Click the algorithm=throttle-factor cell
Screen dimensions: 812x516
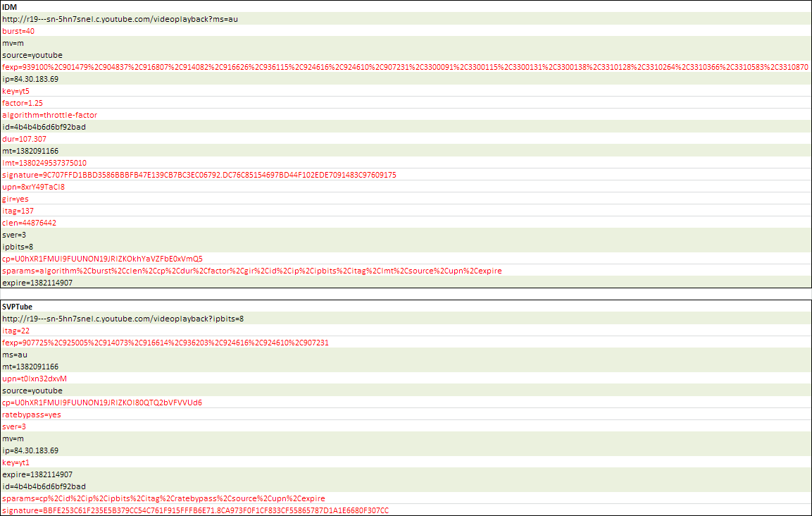49,115
